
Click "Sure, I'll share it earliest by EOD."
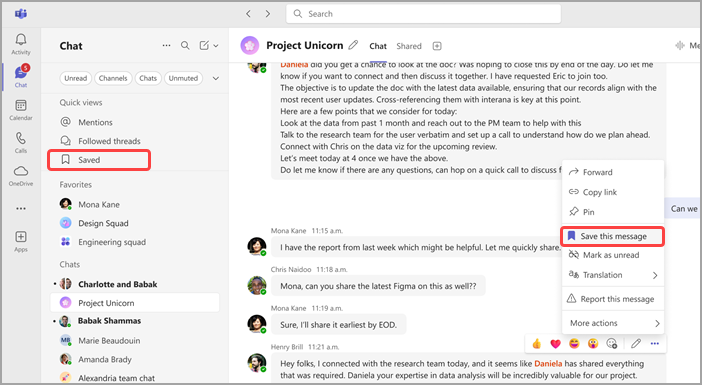click(338, 325)
